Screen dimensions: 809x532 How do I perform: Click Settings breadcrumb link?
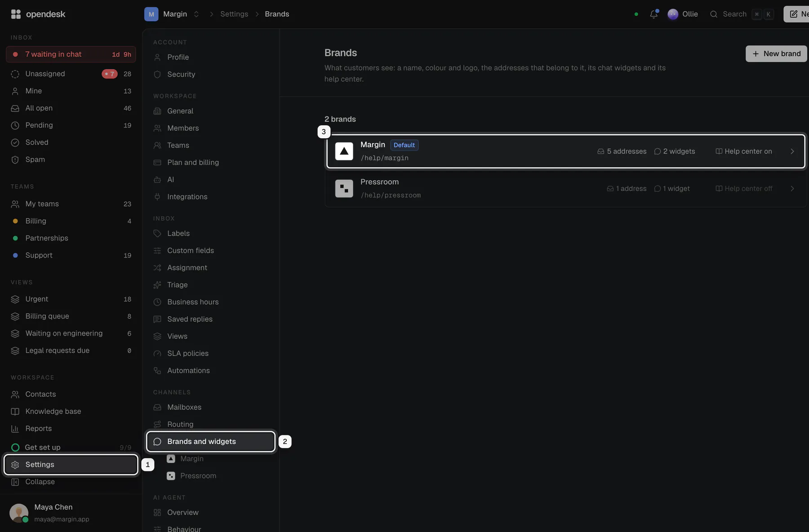click(x=234, y=14)
